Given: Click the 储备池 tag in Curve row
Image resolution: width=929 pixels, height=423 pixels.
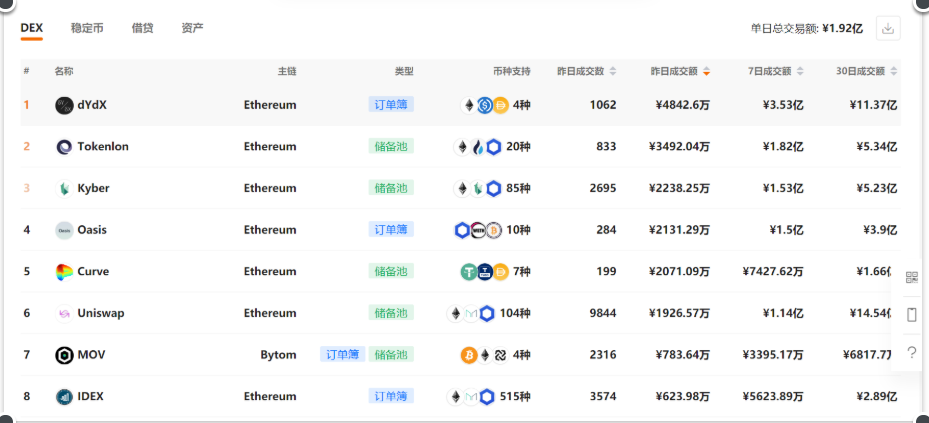Looking at the screenshot, I should tap(391, 271).
